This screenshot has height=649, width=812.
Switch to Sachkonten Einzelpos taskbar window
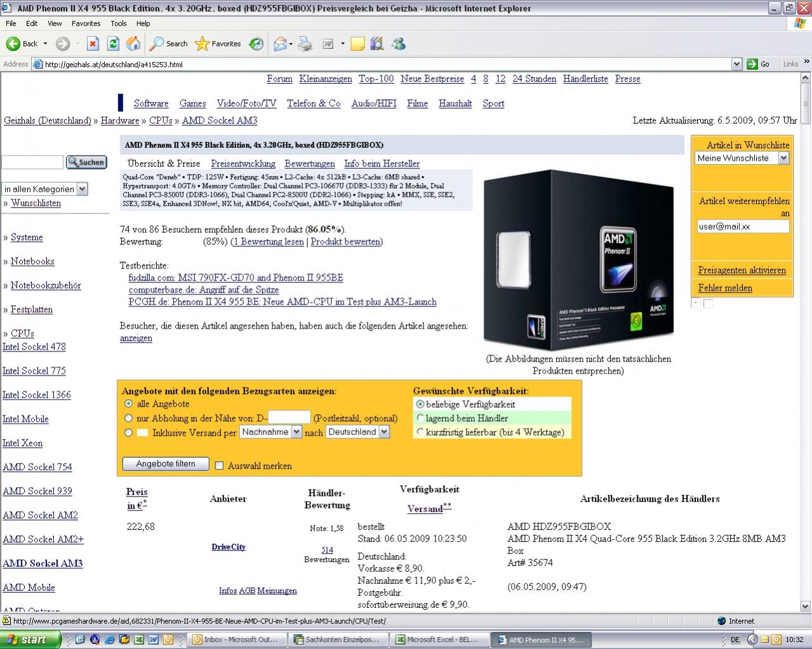click(x=337, y=639)
